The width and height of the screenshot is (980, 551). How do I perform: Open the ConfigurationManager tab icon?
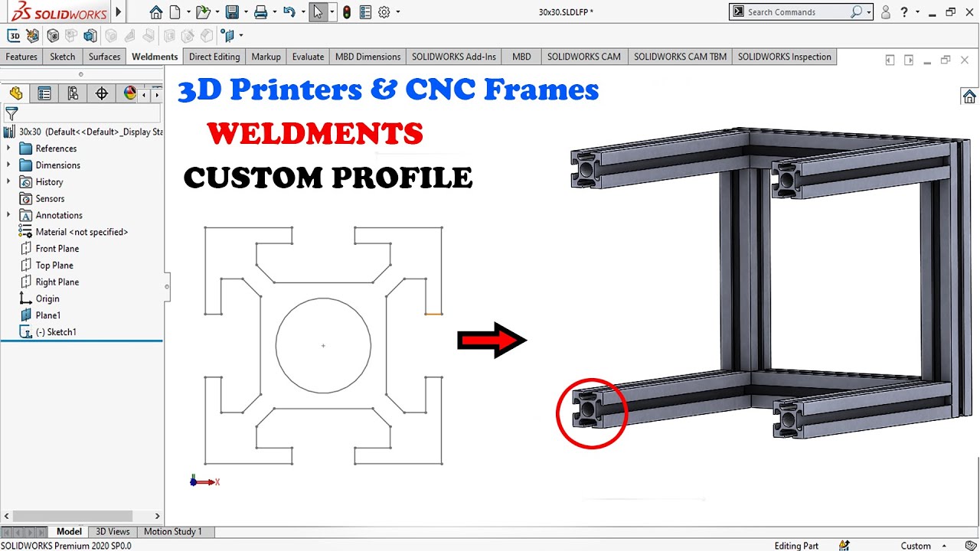(73, 93)
